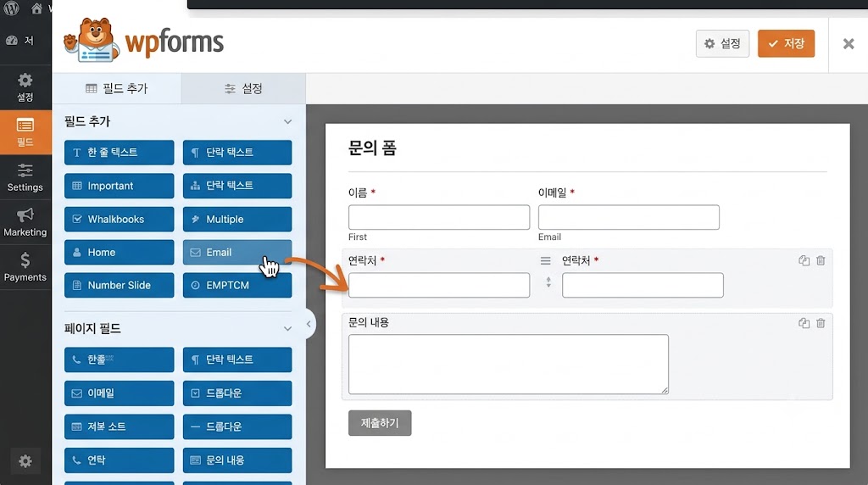Add the 저봉 소트 field

click(119, 426)
